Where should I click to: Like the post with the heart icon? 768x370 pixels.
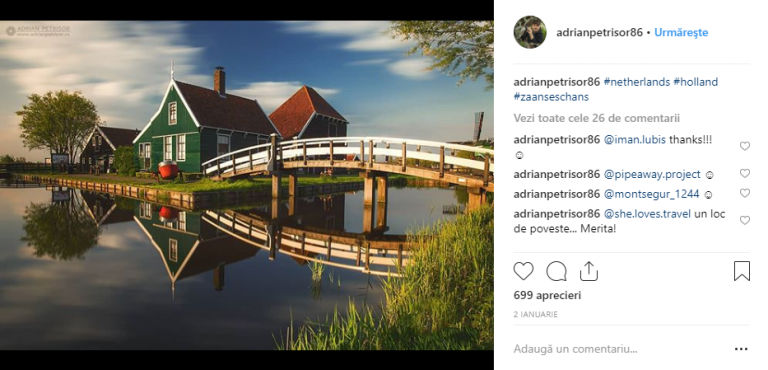pos(523,271)
